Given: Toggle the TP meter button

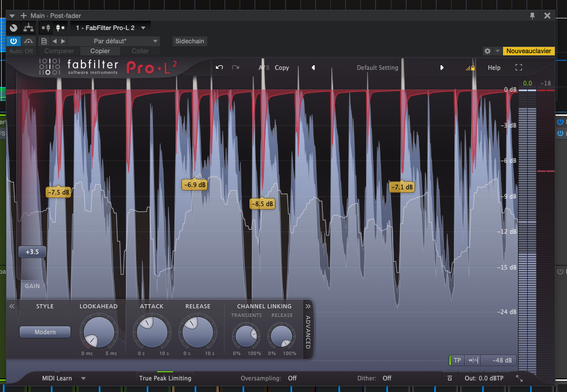Looking at the screenshot, I should point(457,360).
